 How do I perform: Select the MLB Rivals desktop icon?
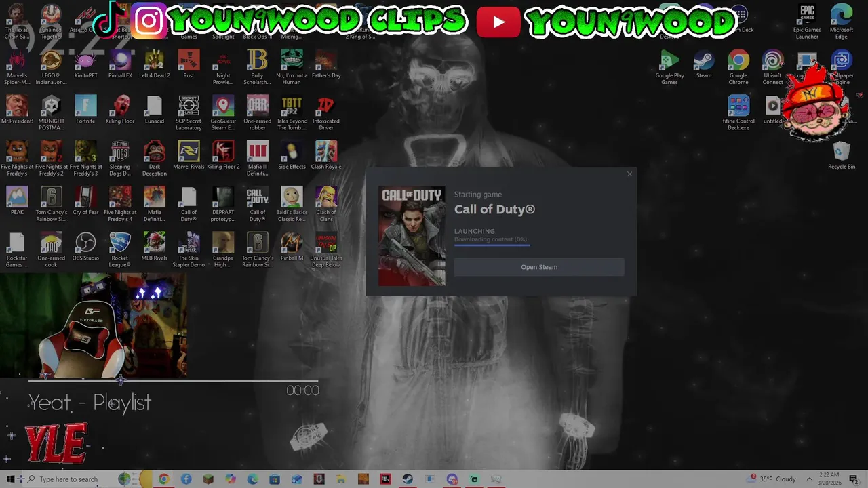(154, 246)
